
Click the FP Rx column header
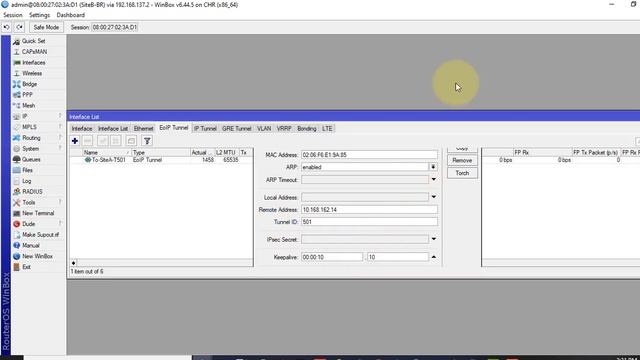(x=542, y=152)
